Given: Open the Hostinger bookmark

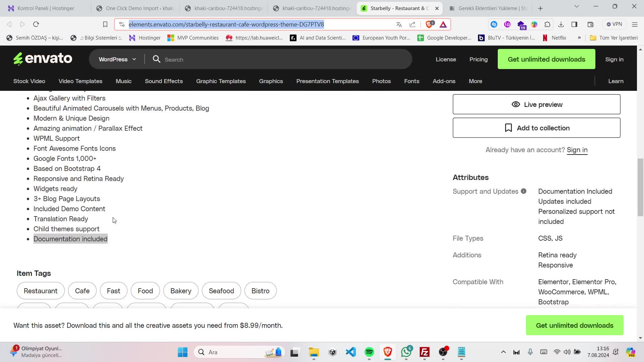Looking at the screenshot, I should [x=145, y=38].
